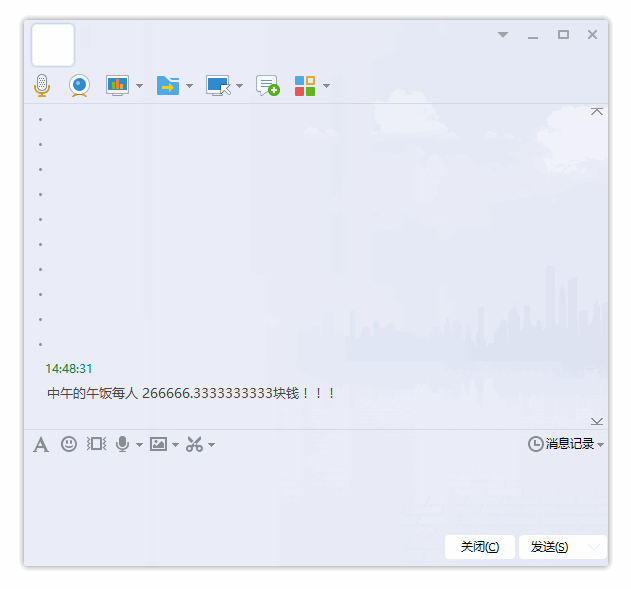Click the contact avatar thumbnail
The height and width of the screenshot is (589, 631).
tap(53, 45)
